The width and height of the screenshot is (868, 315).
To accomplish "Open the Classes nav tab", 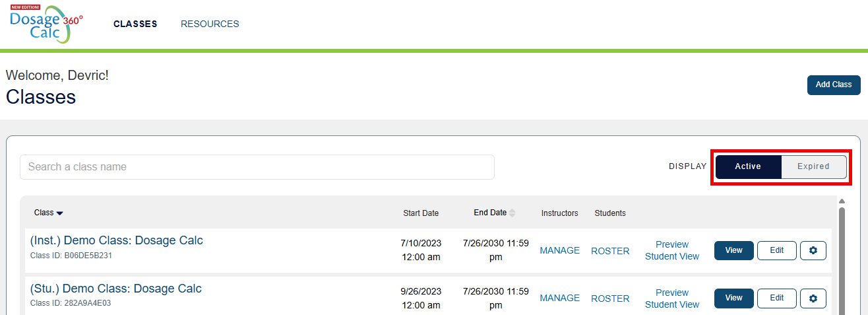I will click(x=135, y=24).
